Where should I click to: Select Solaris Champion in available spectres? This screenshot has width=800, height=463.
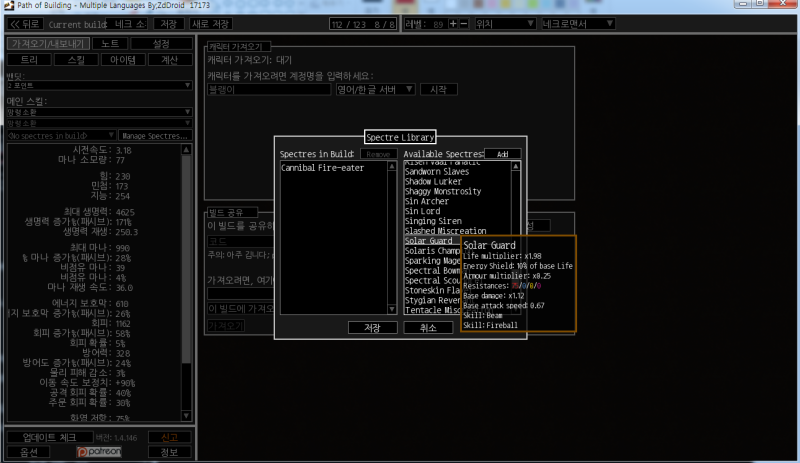(x=432, y=251)
